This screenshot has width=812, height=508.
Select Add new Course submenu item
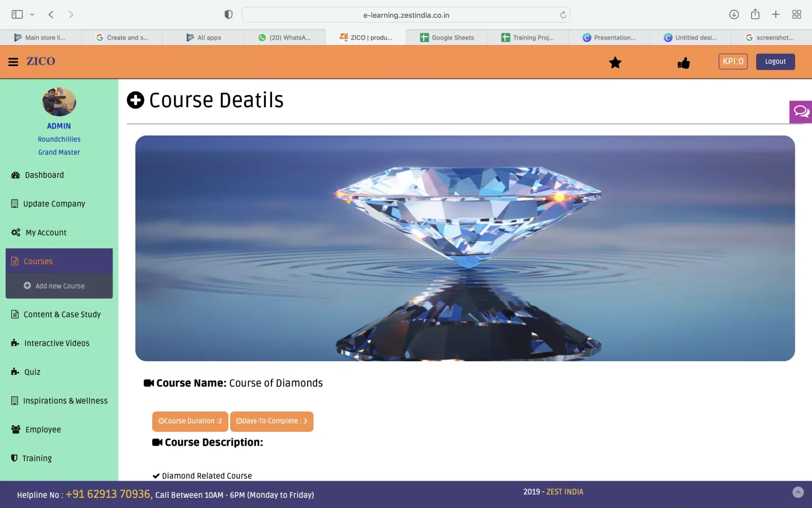tap(59, 286)
